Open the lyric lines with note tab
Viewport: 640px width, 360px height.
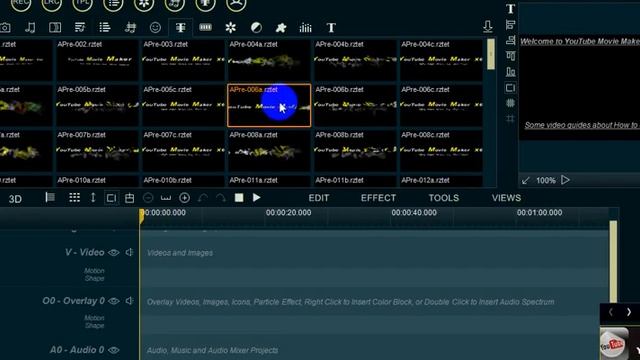(x=80, y=28)
